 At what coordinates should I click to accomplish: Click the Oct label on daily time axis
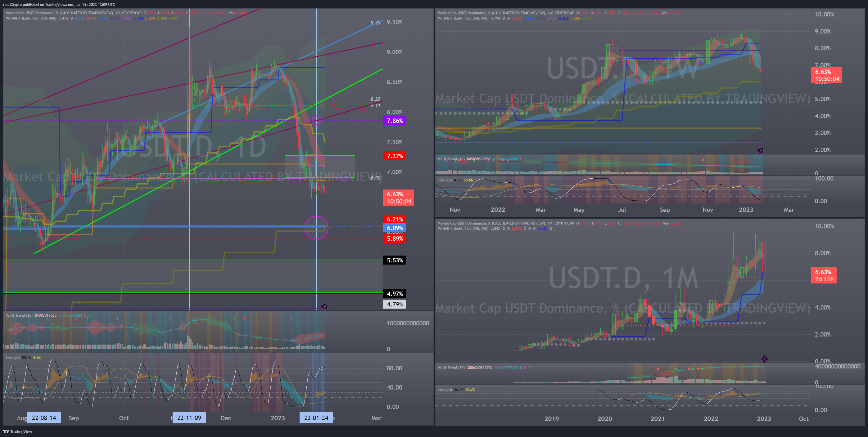click(x=124, y=418)
